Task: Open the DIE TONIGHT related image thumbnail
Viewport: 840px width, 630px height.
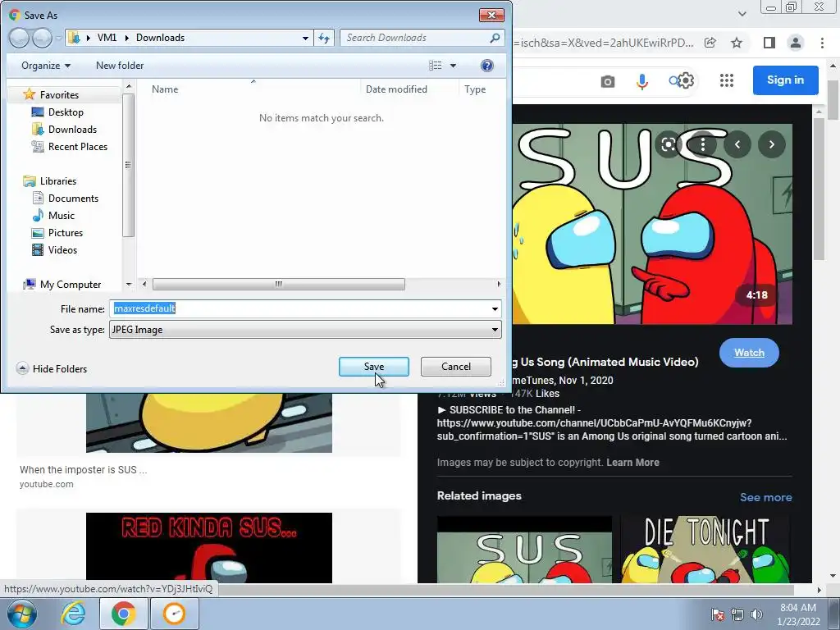Action: 705,550
